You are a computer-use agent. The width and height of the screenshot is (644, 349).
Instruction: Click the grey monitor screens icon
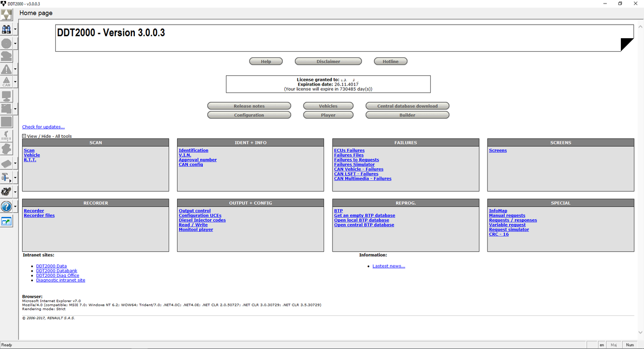[x=6, y=96]
